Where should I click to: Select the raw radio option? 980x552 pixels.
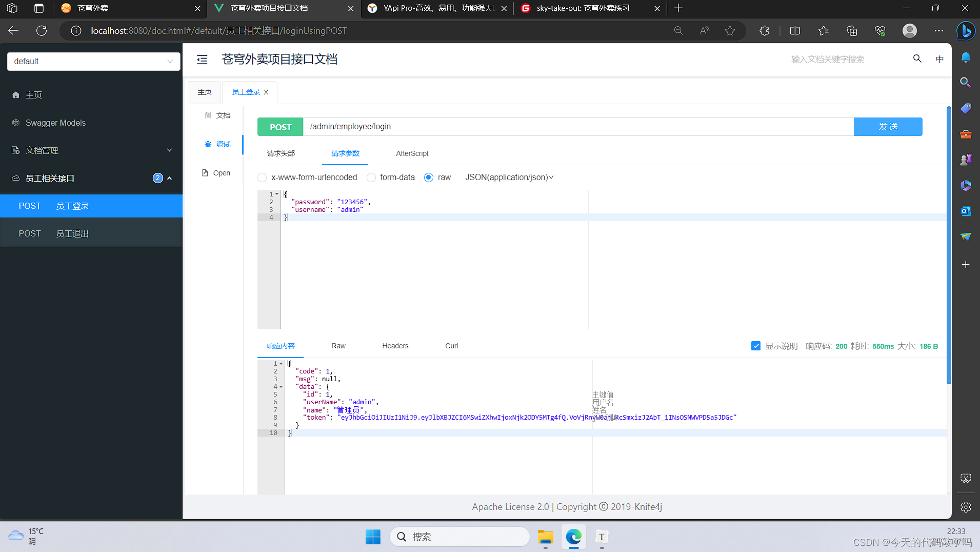coord(429,178)
